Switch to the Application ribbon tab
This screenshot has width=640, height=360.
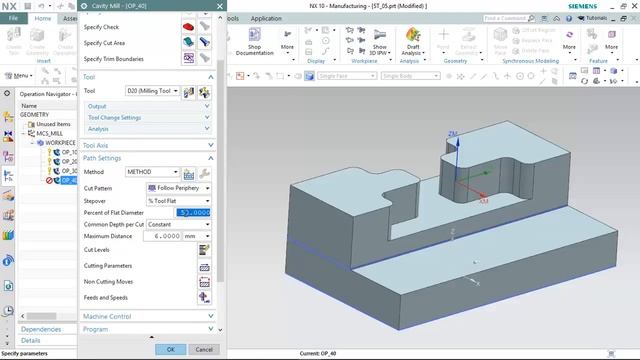266,18
